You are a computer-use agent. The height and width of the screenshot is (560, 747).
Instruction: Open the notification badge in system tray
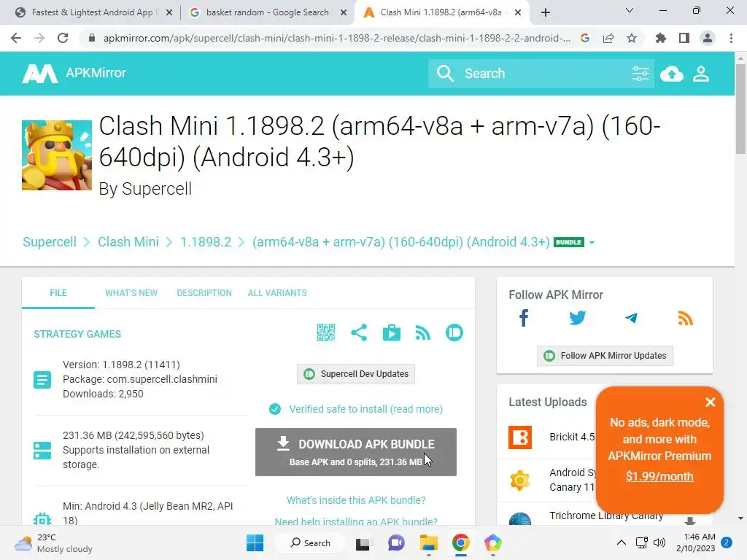point(727,542)
